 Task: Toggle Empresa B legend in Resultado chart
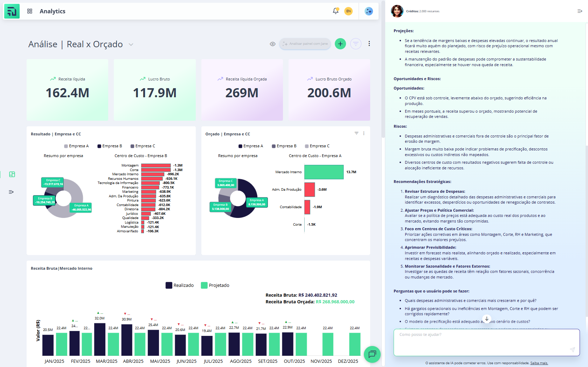point(110,146)
